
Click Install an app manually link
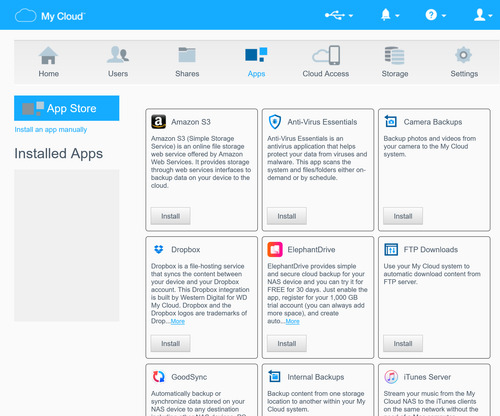pos(51,129)
